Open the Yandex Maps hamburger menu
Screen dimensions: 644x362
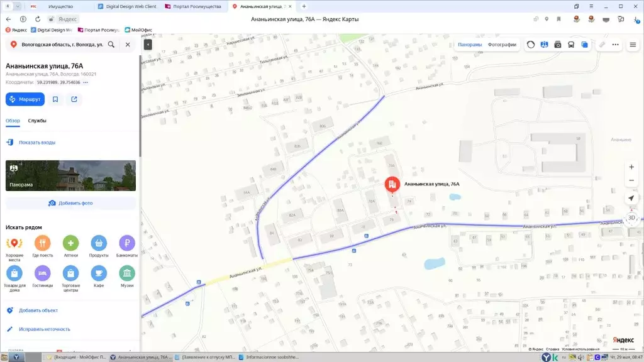633,45
